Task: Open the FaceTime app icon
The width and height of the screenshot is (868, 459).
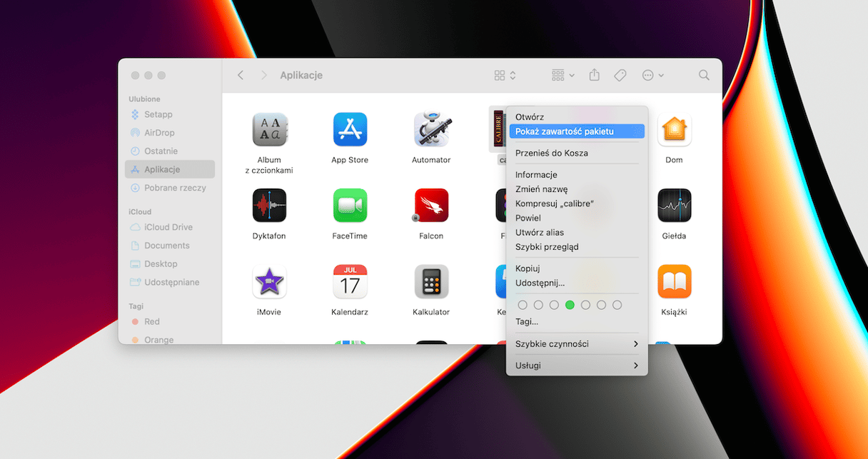Action: (x=350, y=206)
